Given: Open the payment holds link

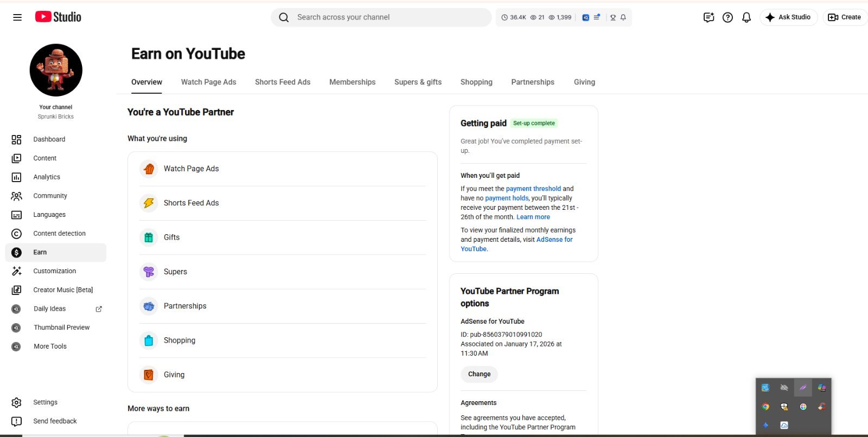Looking at the screenshot, I should (x=507, y=198).
